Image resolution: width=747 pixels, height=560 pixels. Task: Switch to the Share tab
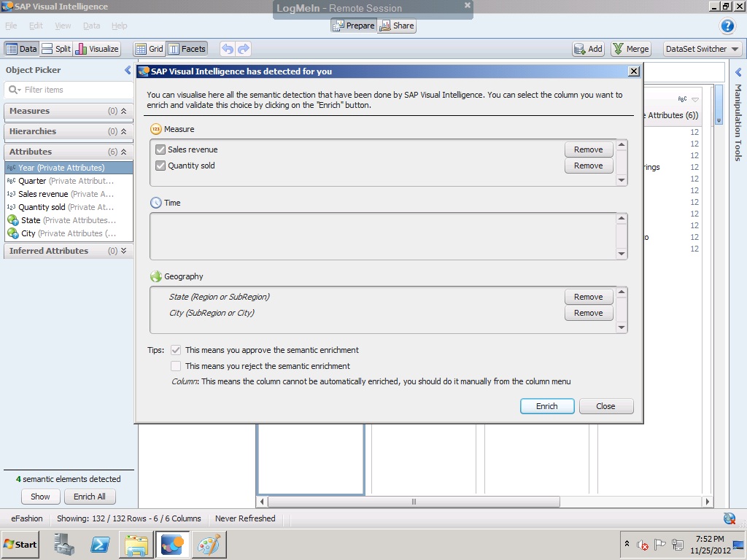[396, 26]
